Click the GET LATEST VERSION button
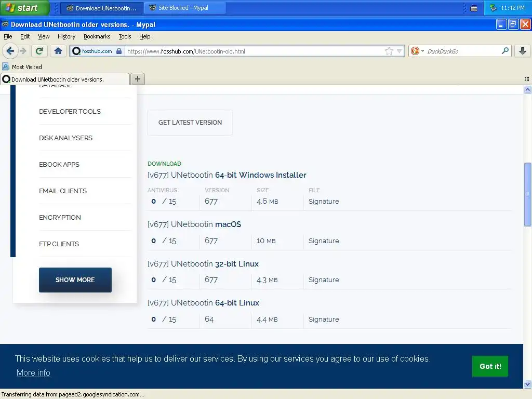Image resolution: width=532 pixels, height=399 pixels. [190, 123]
